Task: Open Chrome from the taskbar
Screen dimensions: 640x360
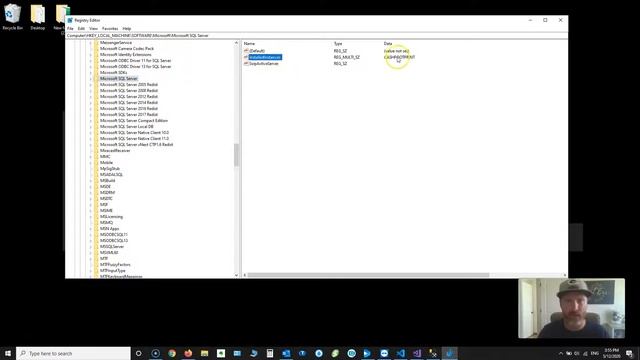Action: [x=172, y=353]
